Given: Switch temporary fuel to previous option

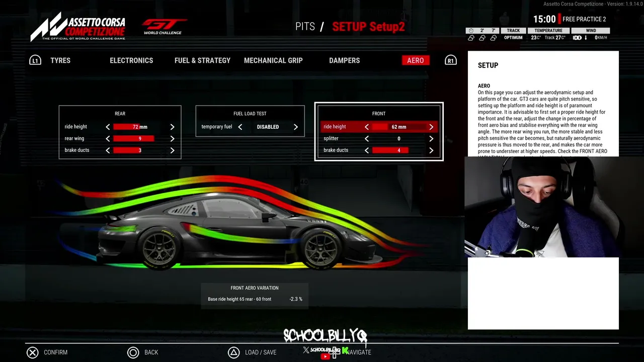Looking at the screenshot, I should click(240, 127).
